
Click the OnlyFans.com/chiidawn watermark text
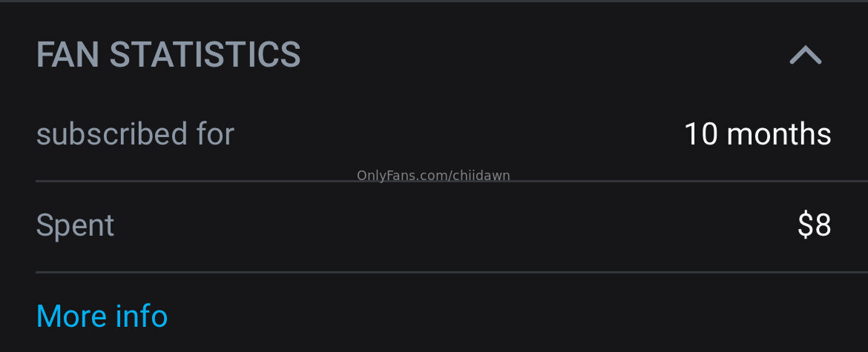click(433, 176)
